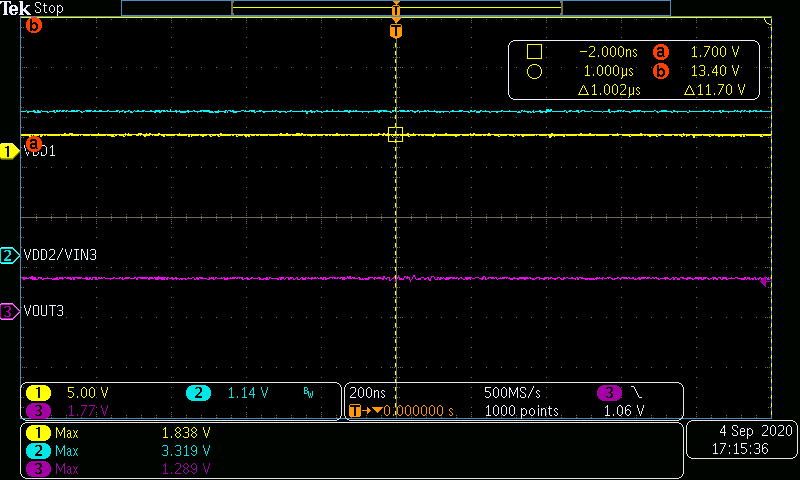Click the square cursor box on yellow waveform

coord(395,134)
